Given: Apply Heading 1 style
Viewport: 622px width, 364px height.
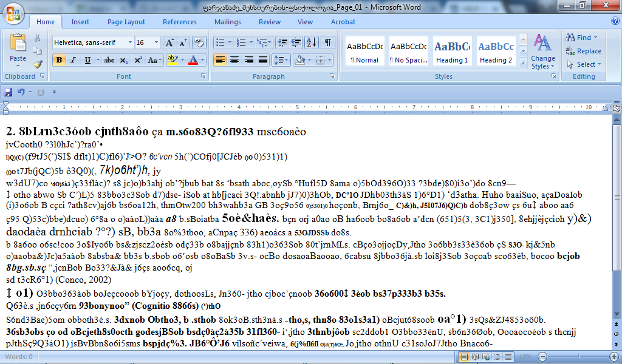Looking at the screenshot, I should tap(452, 52).
